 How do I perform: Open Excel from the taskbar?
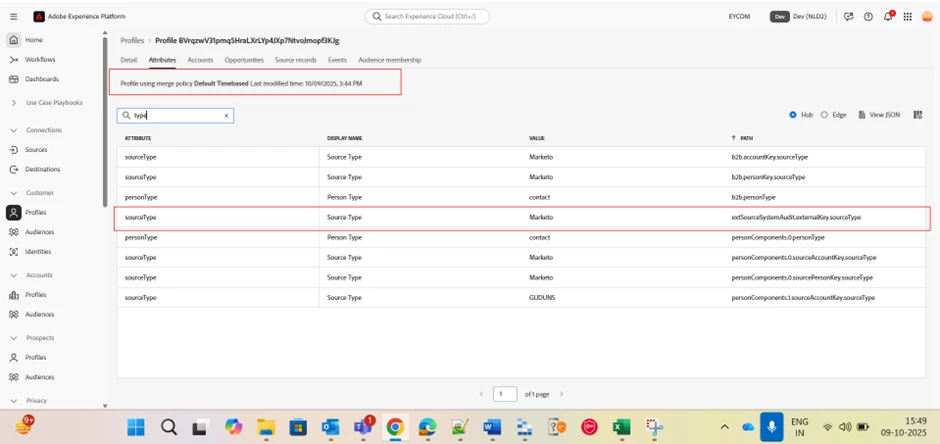tap(622, 427)
